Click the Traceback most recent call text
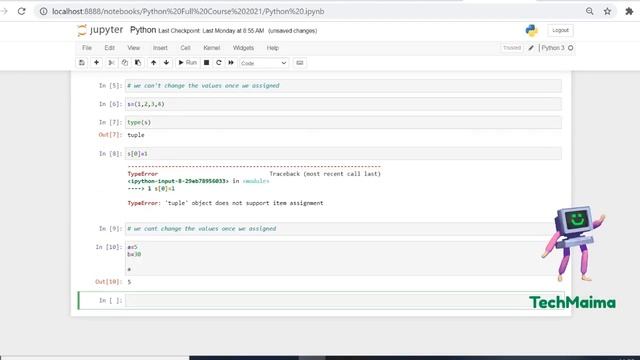The width and height of the screenshot is (640, 360). point(325,174)
